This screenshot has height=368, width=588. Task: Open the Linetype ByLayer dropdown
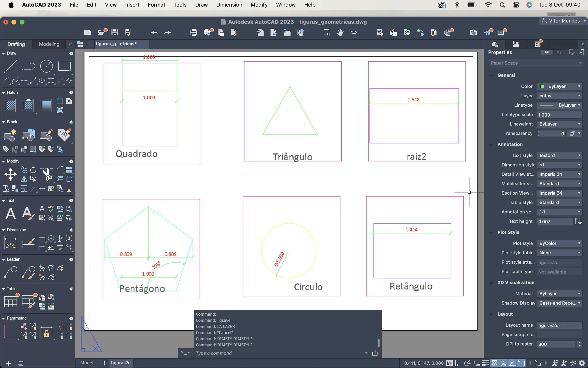[560, 105]
